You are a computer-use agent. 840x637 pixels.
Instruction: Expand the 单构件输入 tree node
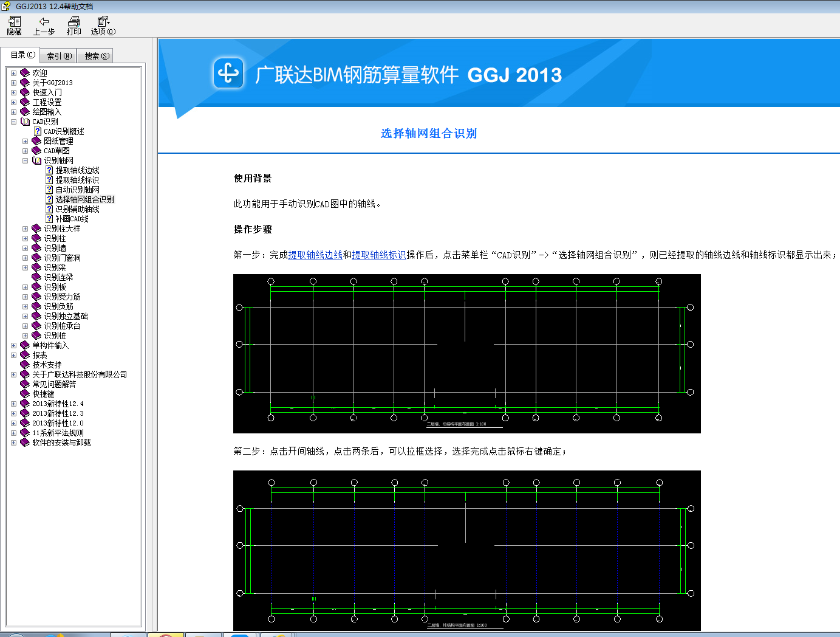(x=13, y=345)
